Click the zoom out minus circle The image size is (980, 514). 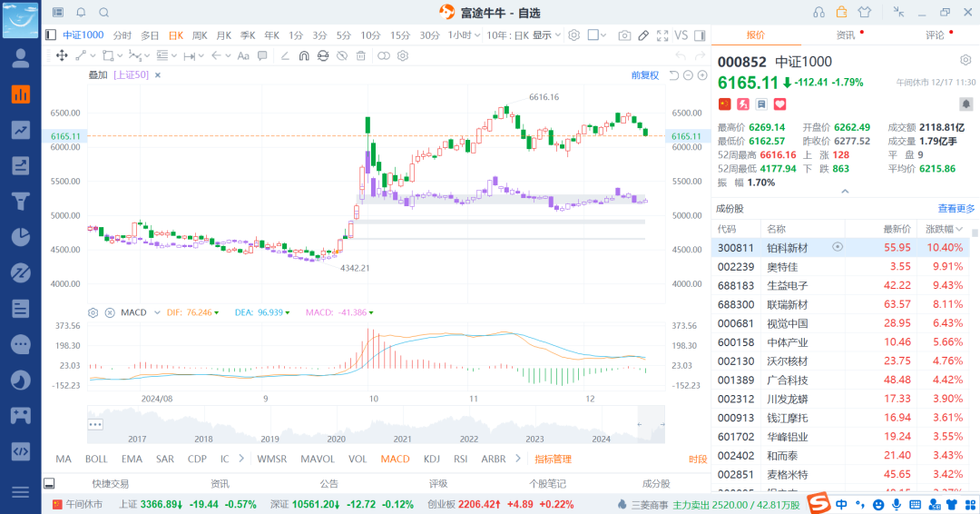click(x=688, y=75)
